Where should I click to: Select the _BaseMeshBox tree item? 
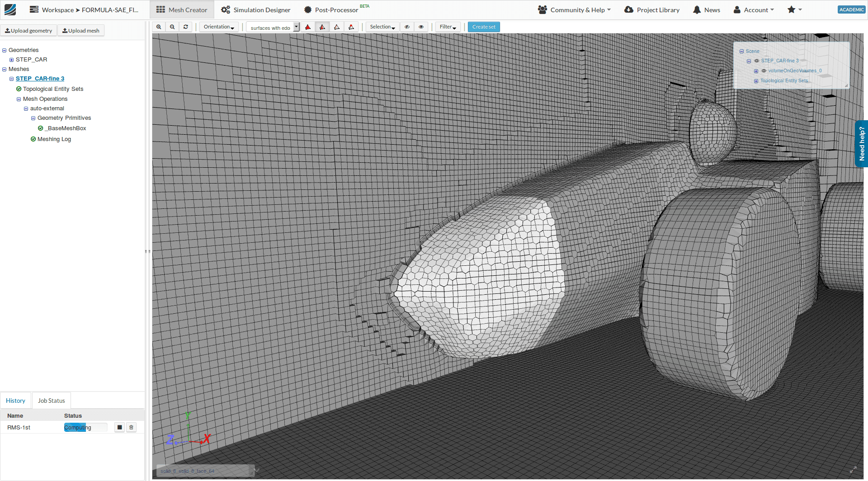66,128
